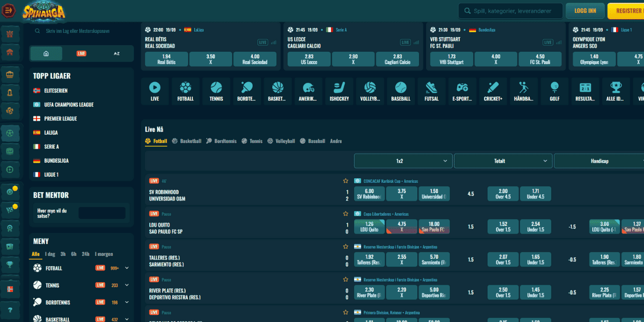This screenshot has height=322, width=644.
Task: Open the hamburger menu icon beside Spinanga logo
Action: click(10, 11)
